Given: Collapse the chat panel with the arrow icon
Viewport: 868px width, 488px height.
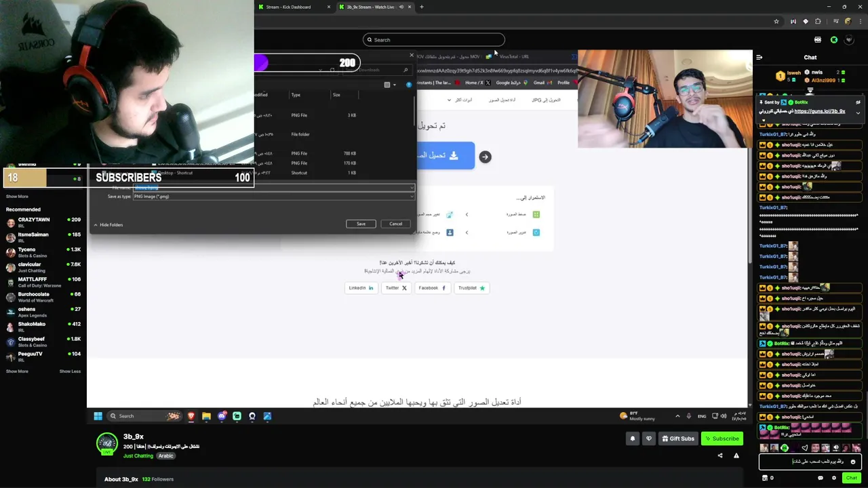Looking at the screenshot, I should click(759, 58).
